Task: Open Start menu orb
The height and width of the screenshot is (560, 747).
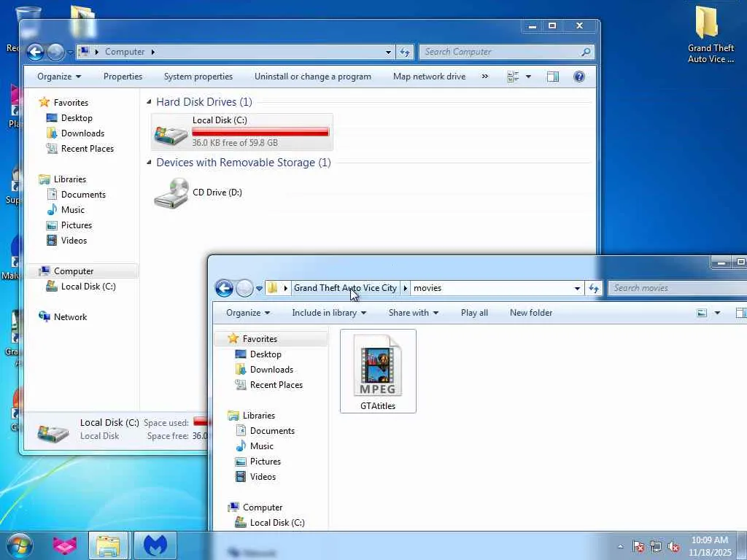Action: tap(19, 545)
